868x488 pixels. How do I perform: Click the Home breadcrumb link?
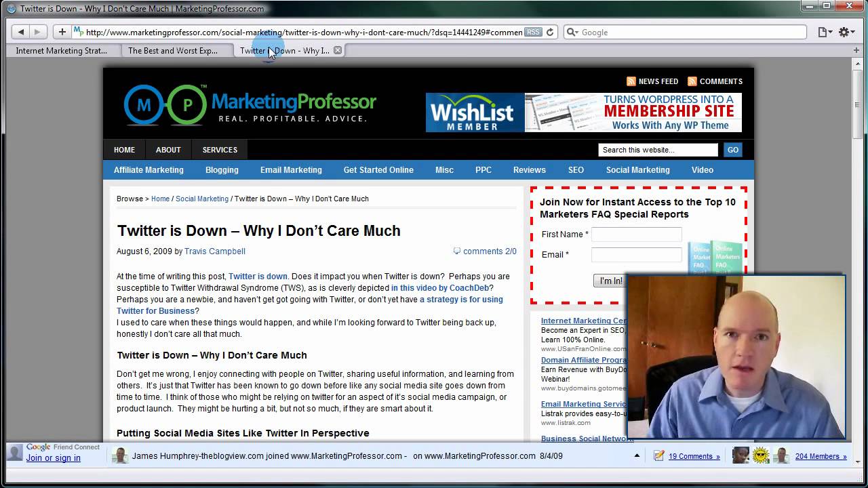pyautogui.click(x=160, y=199)
